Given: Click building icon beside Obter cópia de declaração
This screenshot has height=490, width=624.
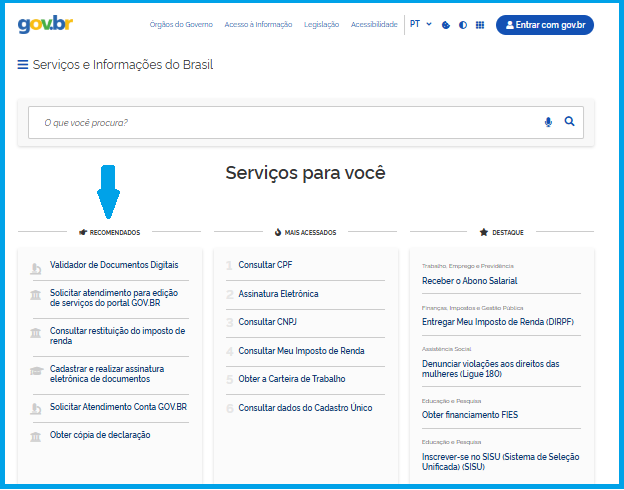Looking at the screenshot, I should [35, 437].
